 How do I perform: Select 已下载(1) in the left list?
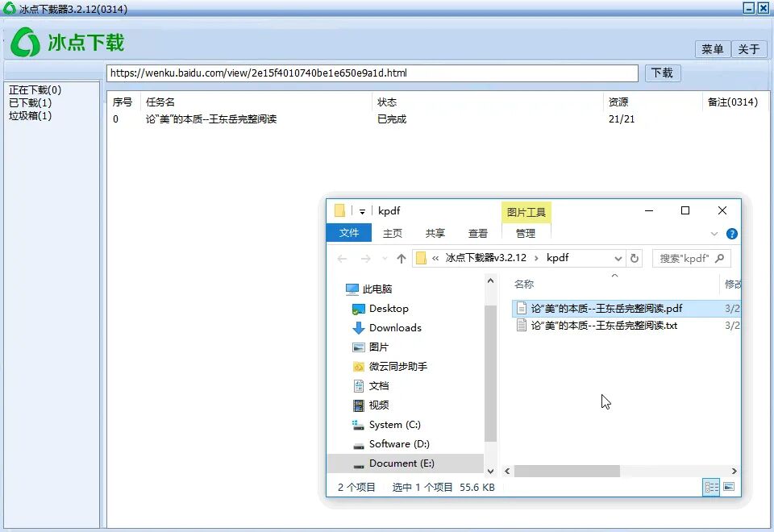(x=30, y=102)
